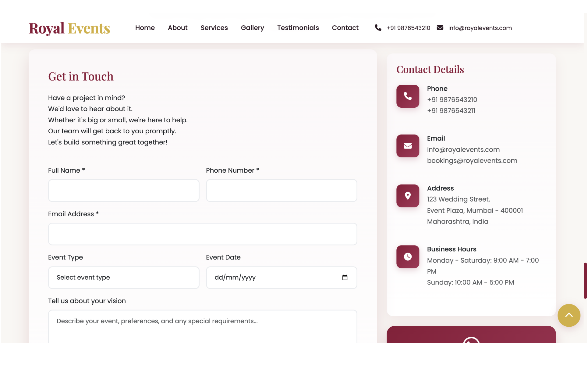588x366 pixels.
Task: Click the maroon Phone icon tile
Action: tap(408, 96)
